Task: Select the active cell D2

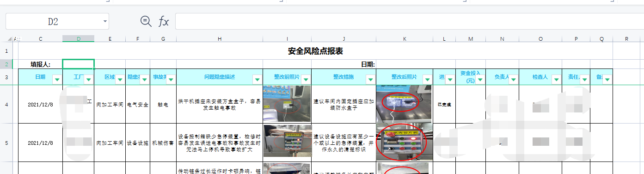Action: pos(79,64)
